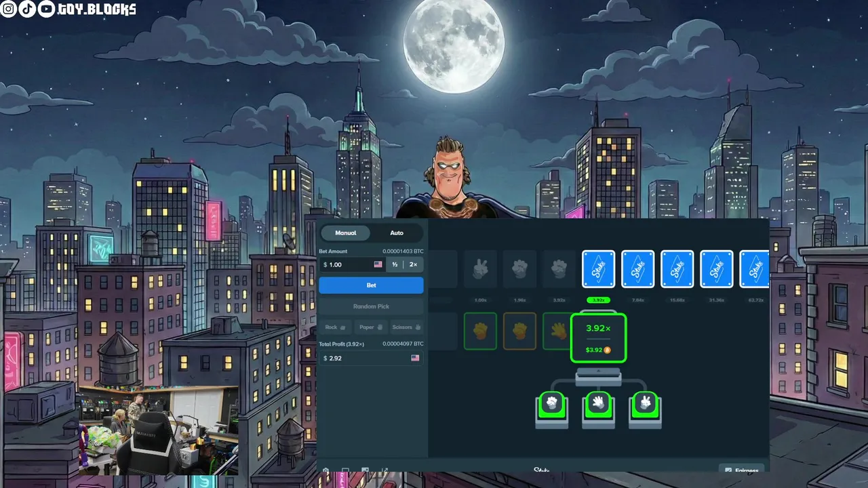The height and width of the screenshot is (488, 868).
Task: Select the green Paper hand game button
Action: pos(599,405)
